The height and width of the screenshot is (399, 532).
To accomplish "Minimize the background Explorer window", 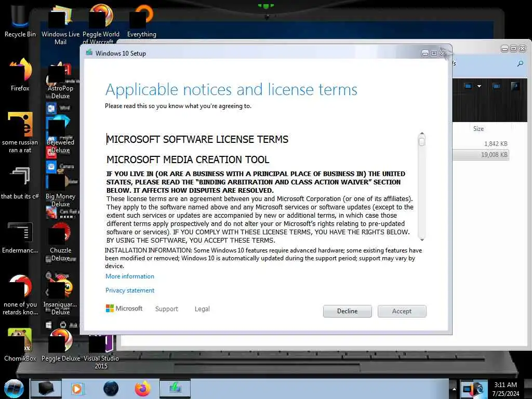I will (x=504, y=49).
